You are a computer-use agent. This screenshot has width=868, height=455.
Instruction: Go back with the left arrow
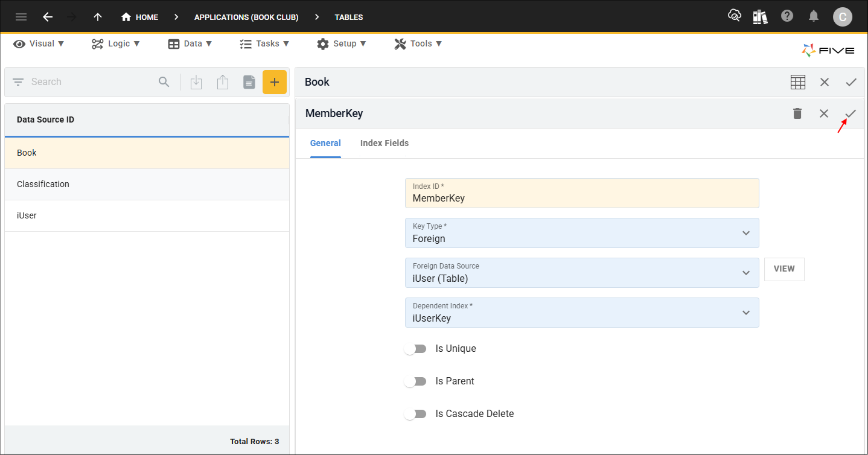(48, 17)
